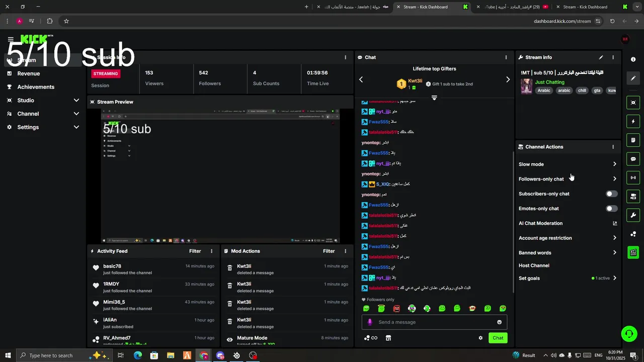Click Filter in Activity Feed
644x362 pixels.
(195, 251)
